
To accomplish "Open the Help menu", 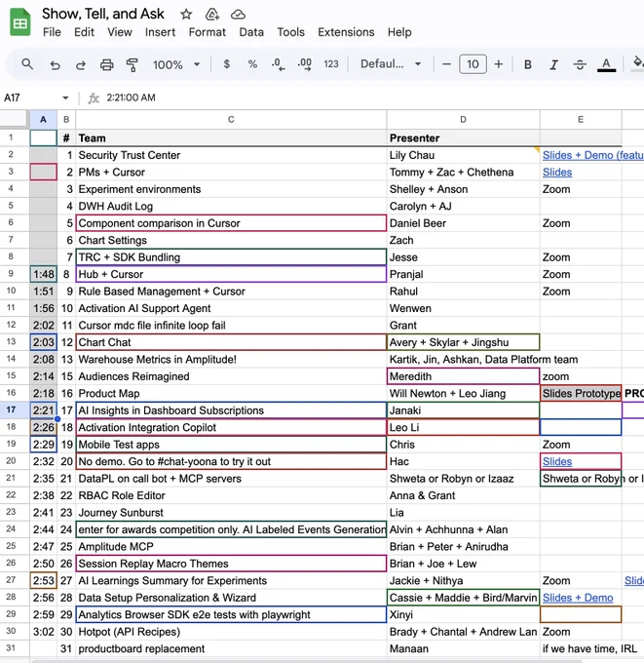I will coord(399,32).
